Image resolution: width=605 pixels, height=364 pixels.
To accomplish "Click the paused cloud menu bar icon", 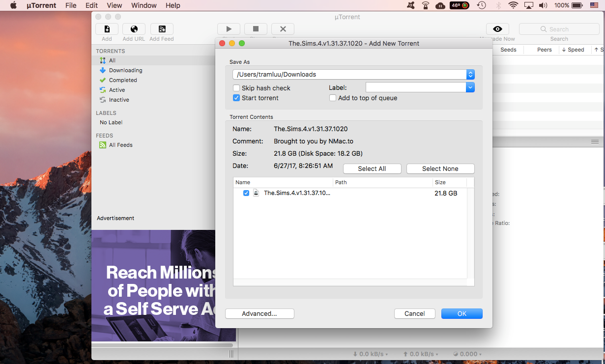I will coord(441,5).
